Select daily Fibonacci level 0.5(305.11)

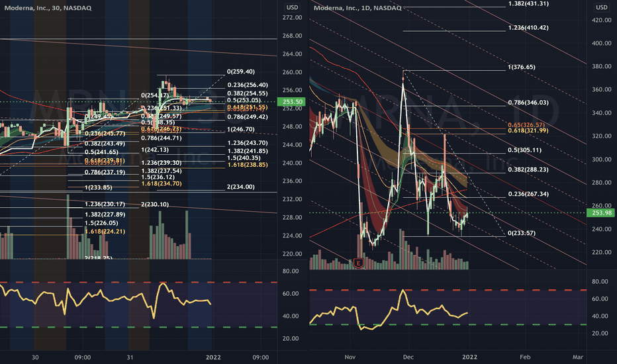(524, 150)
